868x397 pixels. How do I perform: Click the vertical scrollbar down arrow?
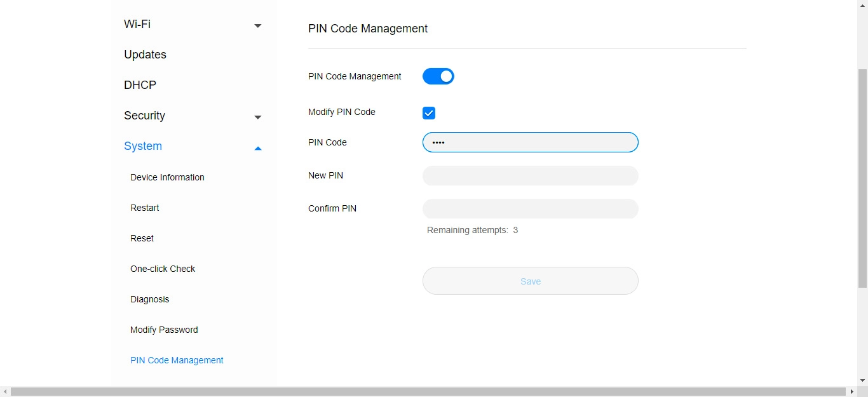862,380
